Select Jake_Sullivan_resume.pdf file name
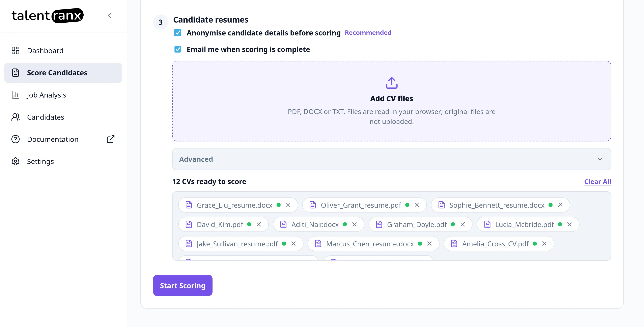Screen dimensions: 644x327 coord(237,244)
